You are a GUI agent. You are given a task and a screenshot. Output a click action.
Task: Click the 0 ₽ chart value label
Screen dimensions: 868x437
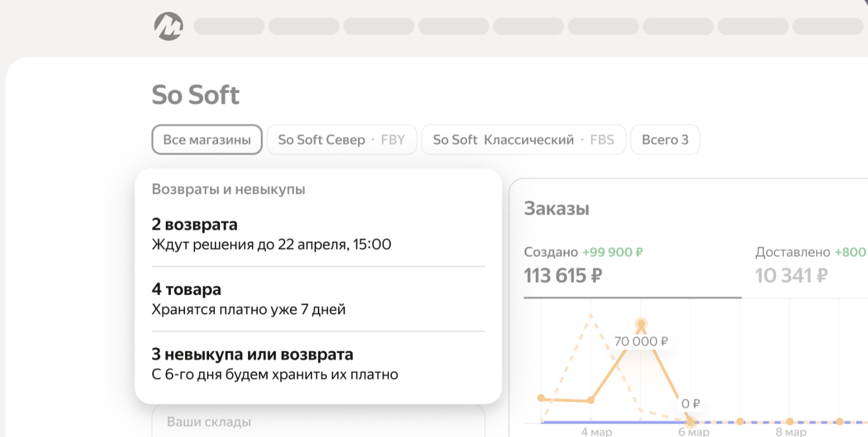(x=690, y=404)
